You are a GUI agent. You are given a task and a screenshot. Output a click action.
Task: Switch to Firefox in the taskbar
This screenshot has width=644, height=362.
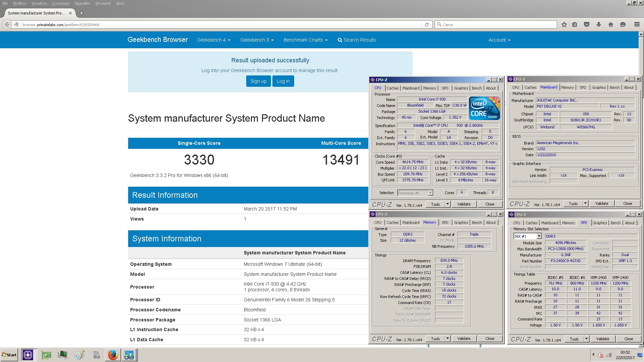click(113, 355)
